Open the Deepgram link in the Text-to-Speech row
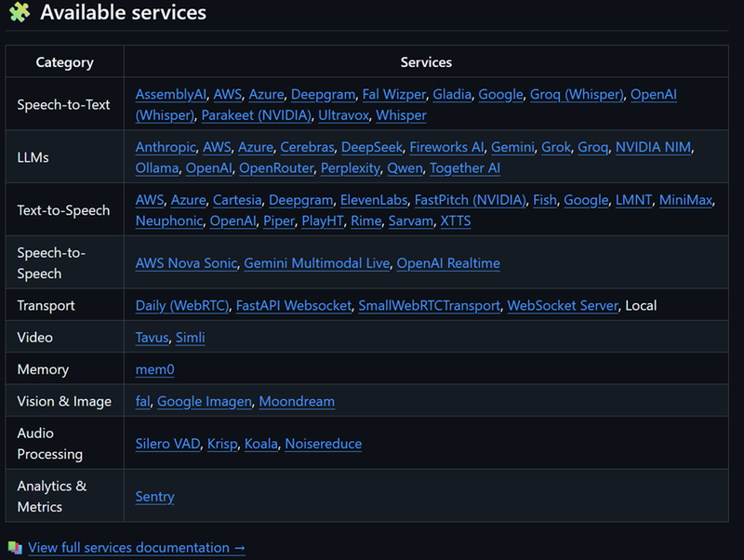The height and width of the screenshot is (560, 744). coord(300,200)
